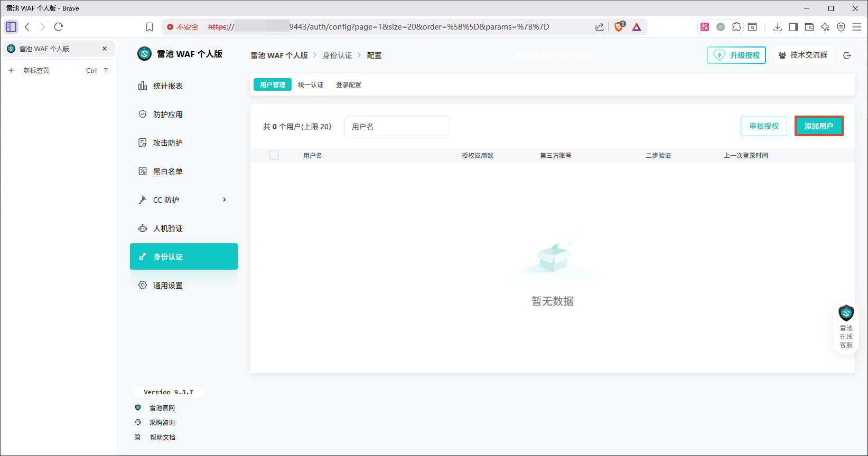Open the Brave Rewards triangle icon
868x456 pixels.
(x=637, y=27)
